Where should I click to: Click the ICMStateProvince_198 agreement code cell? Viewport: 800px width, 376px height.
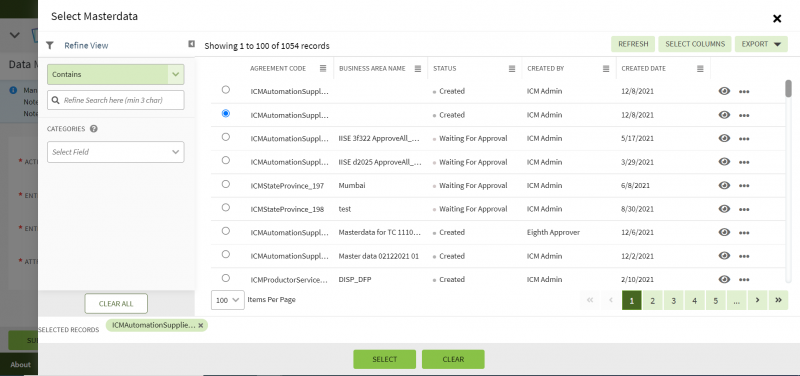(287, 209)
